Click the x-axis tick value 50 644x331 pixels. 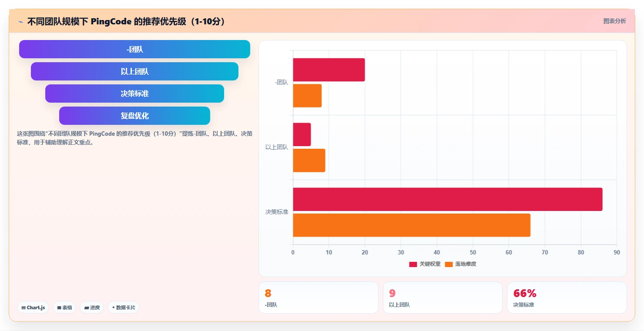click(x=473, y=252)
